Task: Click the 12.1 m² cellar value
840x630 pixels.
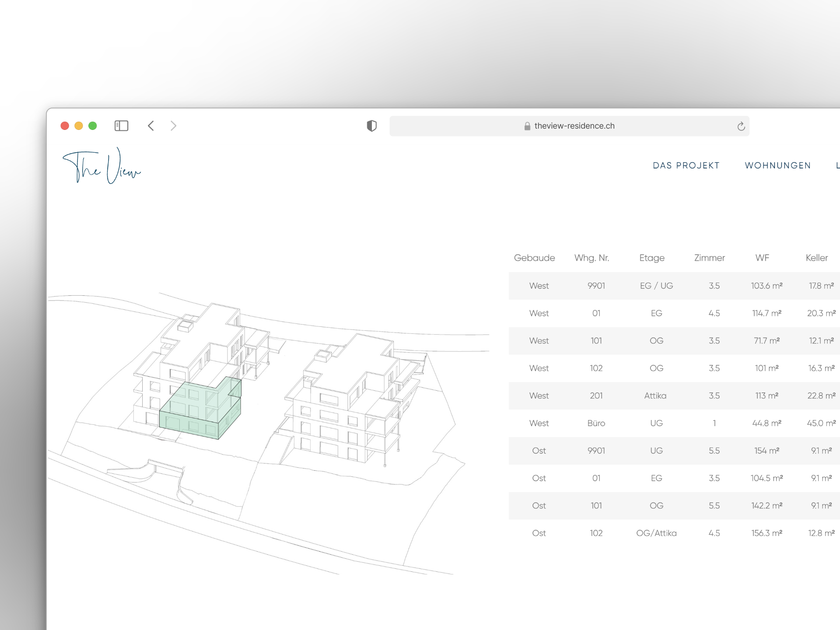Action: 821,341
